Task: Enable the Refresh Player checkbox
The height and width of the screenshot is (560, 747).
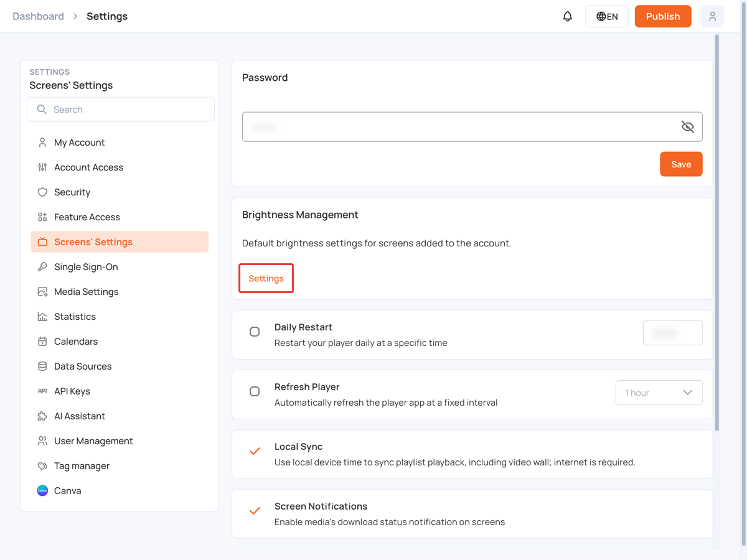Action: point(255,391)
